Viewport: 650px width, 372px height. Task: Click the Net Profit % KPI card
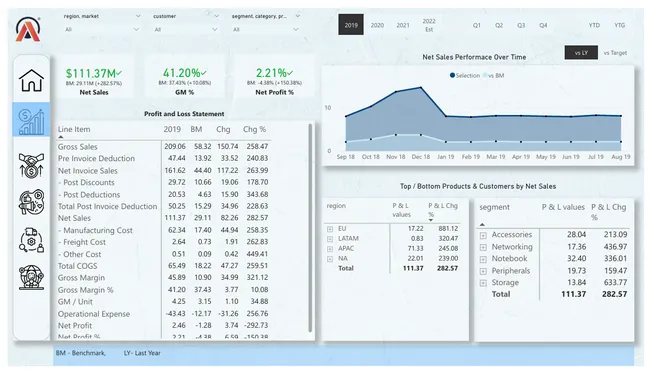(x=274, y=77)
